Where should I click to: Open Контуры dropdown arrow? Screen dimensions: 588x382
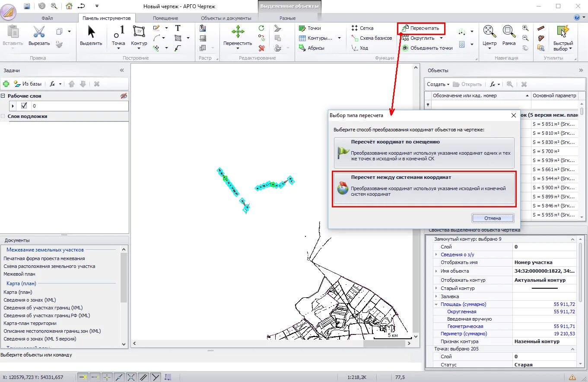pyautogui.click(x=339, y=38)
